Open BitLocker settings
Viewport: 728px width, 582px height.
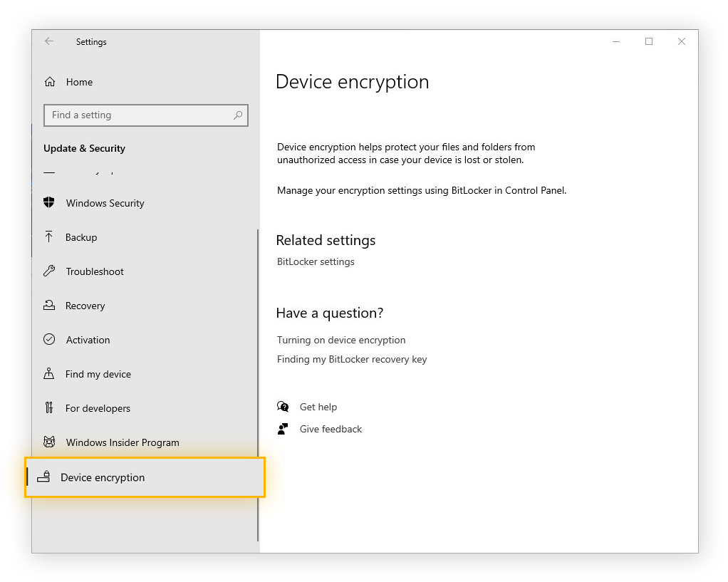click(316, 261)
